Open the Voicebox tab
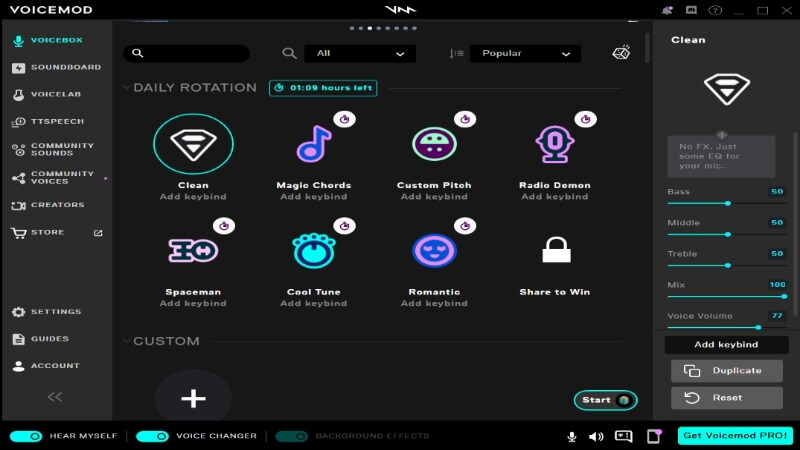 (56, 40)
